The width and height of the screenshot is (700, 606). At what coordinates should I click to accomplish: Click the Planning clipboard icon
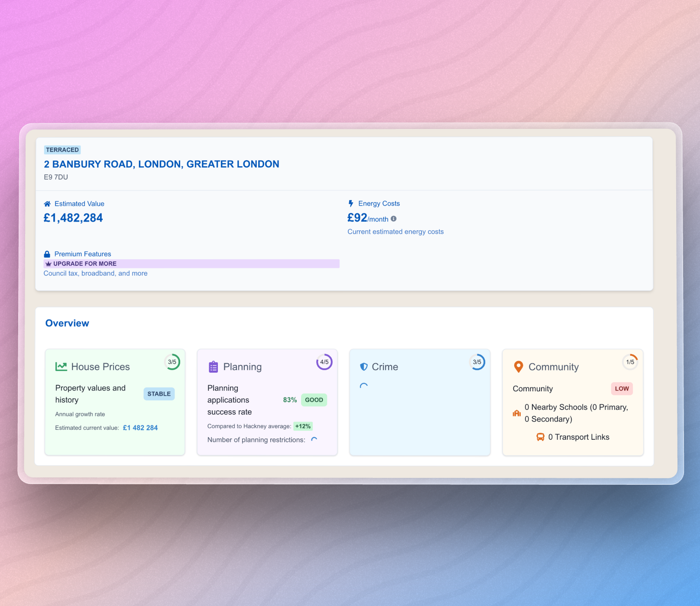coord(213,367)
